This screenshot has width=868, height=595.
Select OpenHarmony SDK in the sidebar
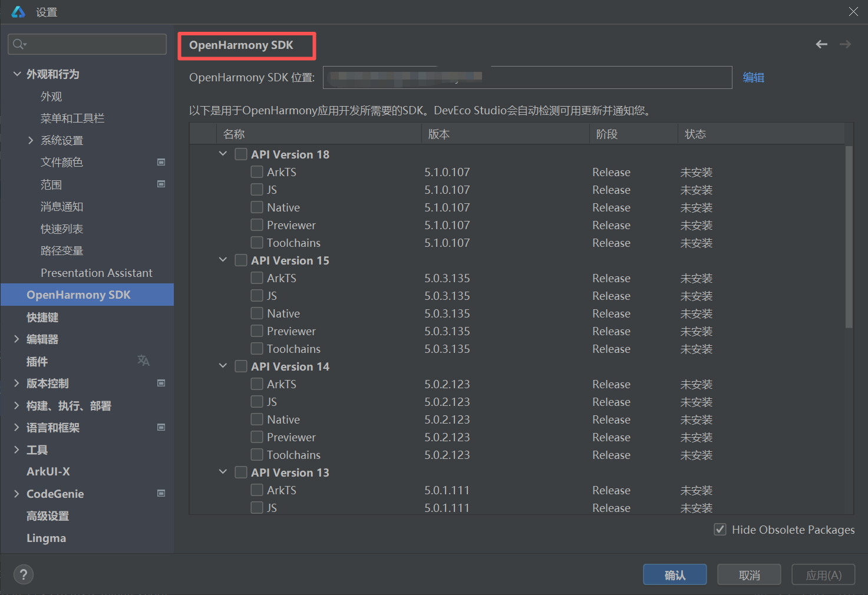tap(87, 295)
